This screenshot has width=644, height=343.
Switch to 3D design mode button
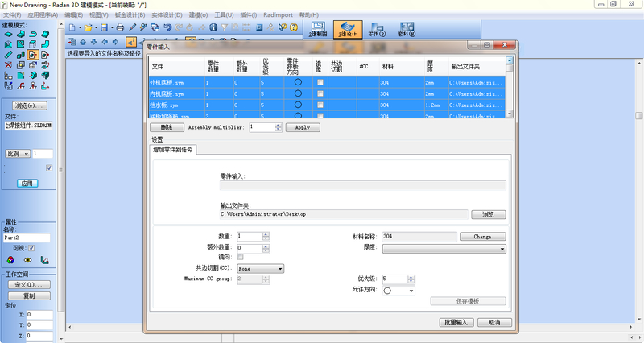(x=347, y=30)
